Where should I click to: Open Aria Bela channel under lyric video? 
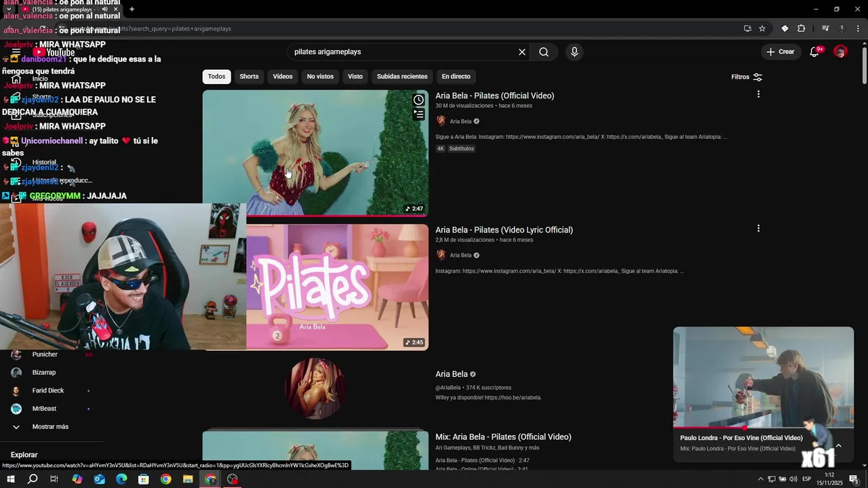(x=460, y=256)
